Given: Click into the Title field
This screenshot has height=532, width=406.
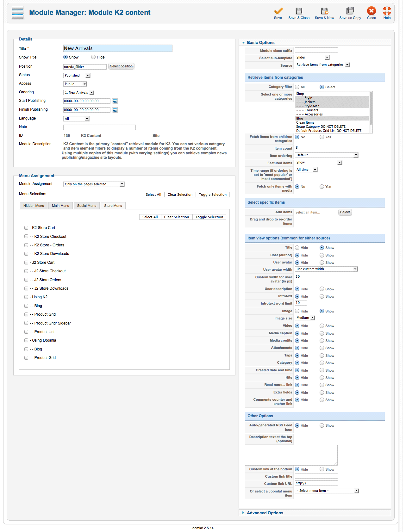Looking at the screenshot, I should click(x=118, y=48).
